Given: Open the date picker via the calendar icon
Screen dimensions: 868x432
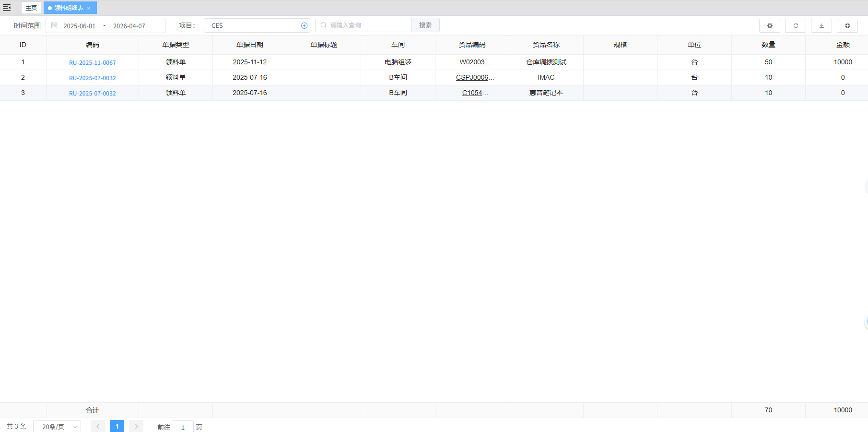Looking at the screenshot, I should tap(54, 26).
